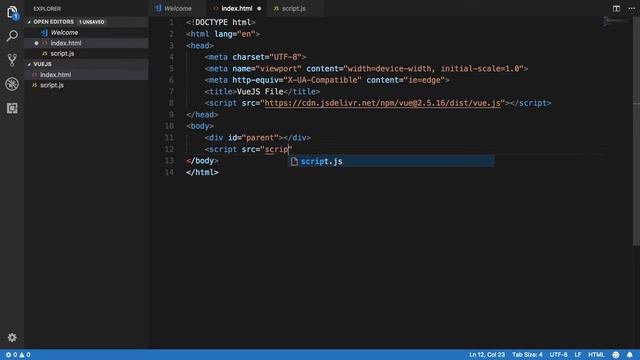This screenshot has width=640, height=360.
Task: Show notifications via the bell icon
Action: (x=630, y=355)
